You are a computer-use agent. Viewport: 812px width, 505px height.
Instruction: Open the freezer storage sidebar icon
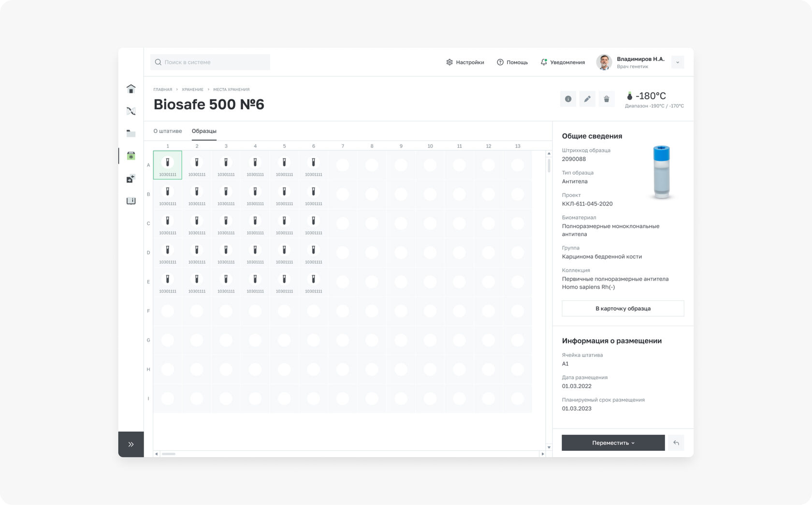131,156
